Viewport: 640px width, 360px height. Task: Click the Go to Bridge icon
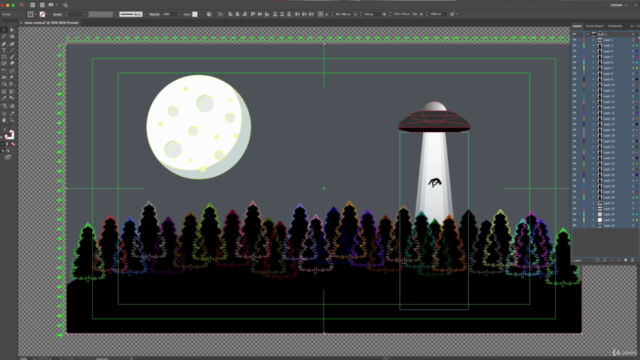[x=32, y=5]
